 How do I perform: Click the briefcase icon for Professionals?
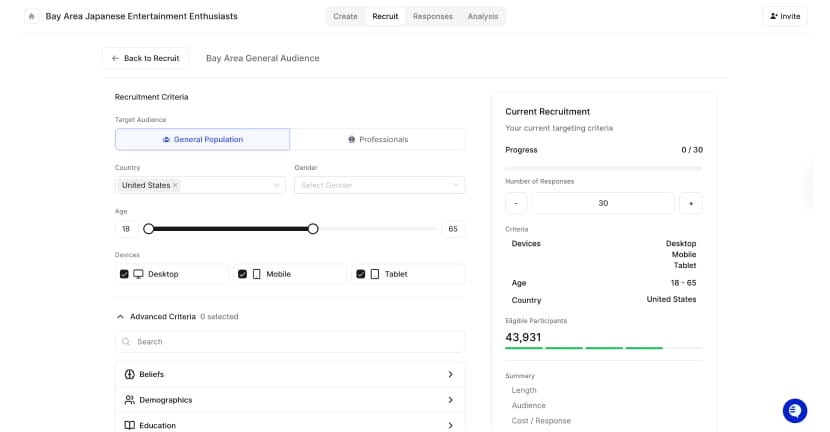click(351, 139)
